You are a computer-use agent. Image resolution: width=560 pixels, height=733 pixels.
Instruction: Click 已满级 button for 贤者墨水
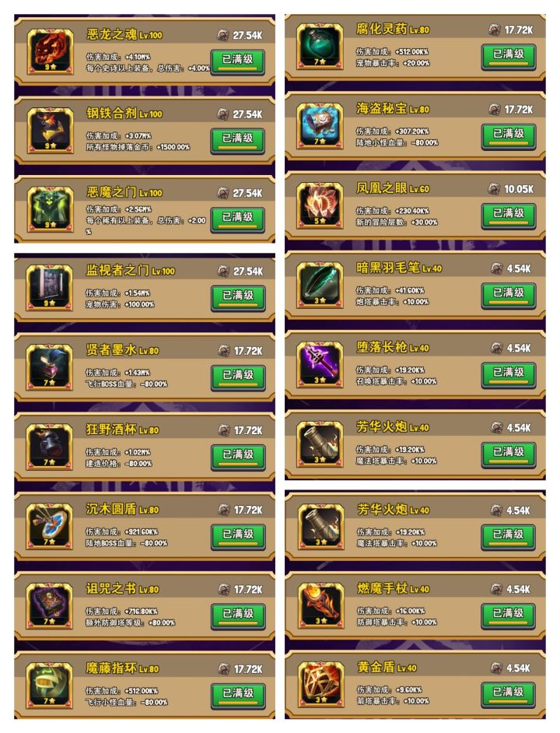pyautogui.click(x=239, y=377)
